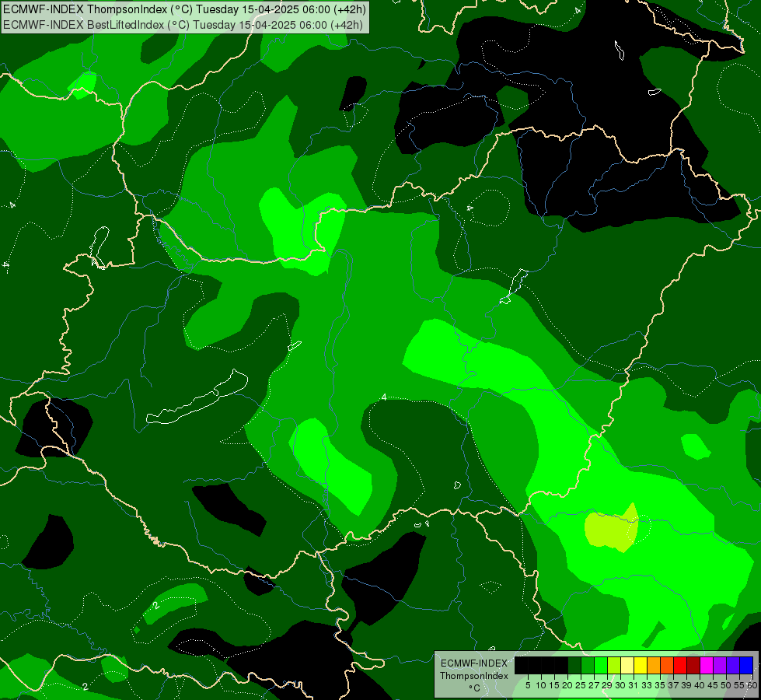Click the legend tick label 29
The width and height of the screenshot is (761, 700).
tap(606, 685)
